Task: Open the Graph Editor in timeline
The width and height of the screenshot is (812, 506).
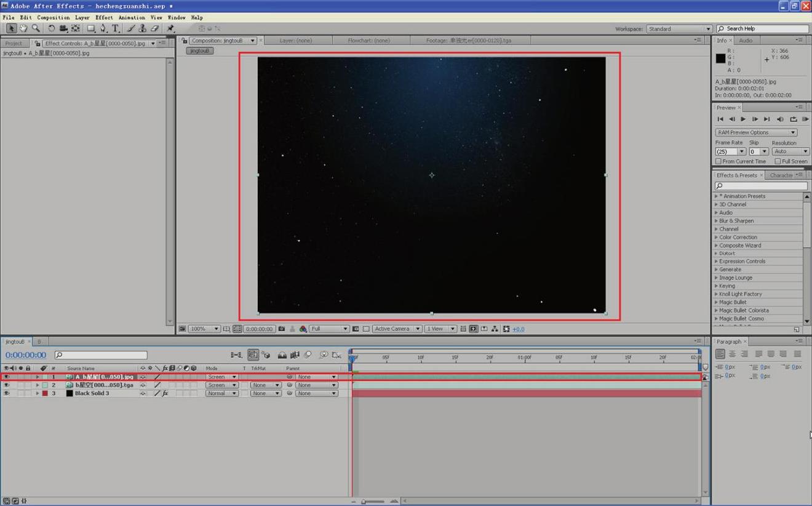Action: (336, 355)
